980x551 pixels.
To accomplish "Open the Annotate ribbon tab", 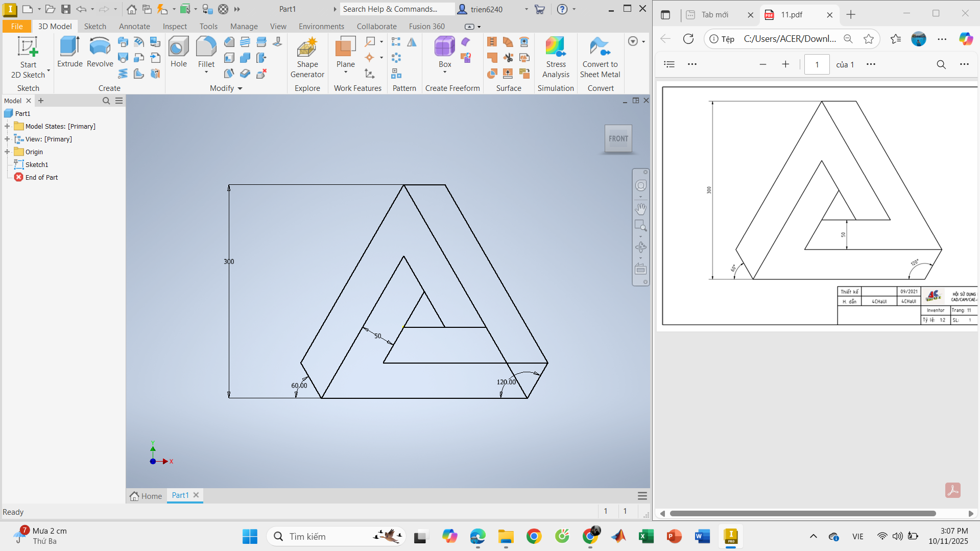I will [x=134, y=26].
